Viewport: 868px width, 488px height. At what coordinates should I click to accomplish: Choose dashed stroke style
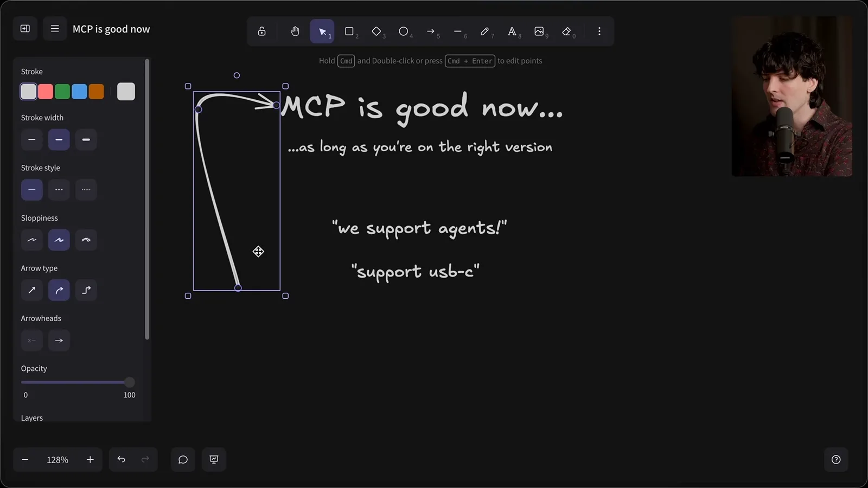point(59,190)
